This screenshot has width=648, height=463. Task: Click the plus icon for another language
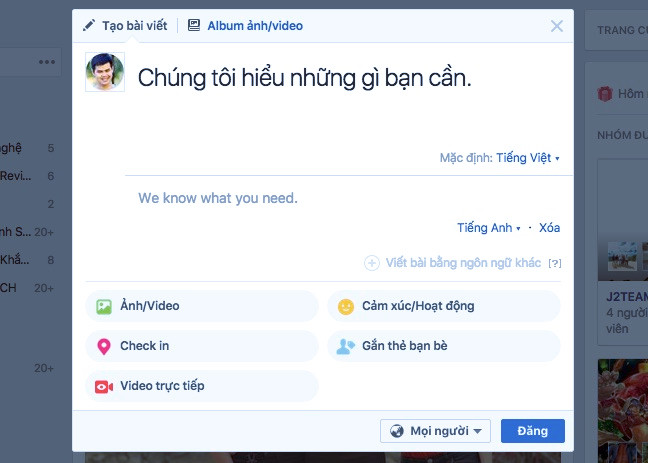coord(371,263)
